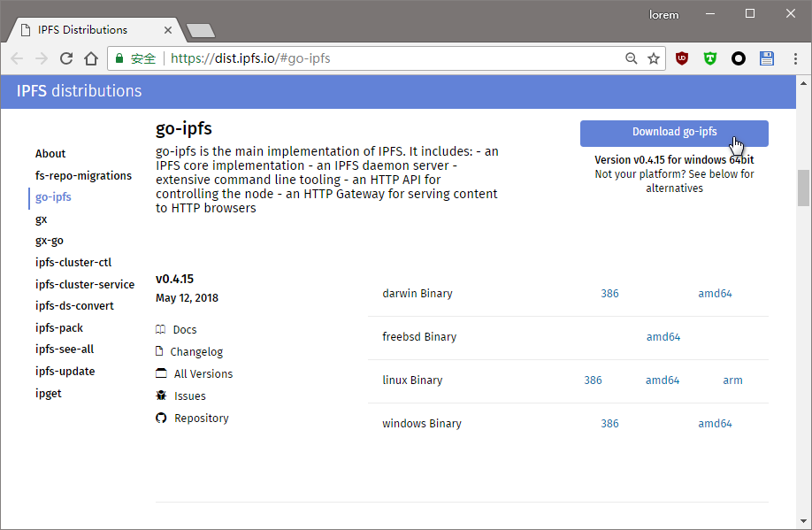This screenshot has height=530, width=812.
Task: Open the black circle extension icon
Action: click(x=739, y=58)
